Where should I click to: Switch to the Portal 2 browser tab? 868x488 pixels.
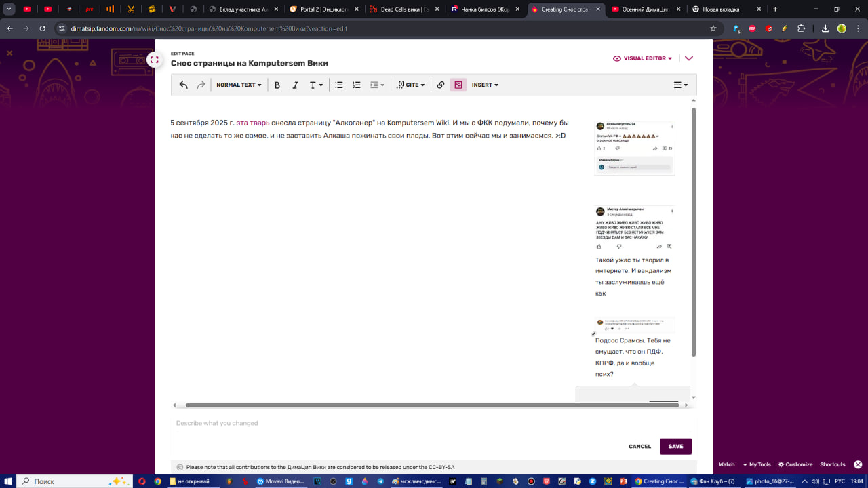coord(323,9)
